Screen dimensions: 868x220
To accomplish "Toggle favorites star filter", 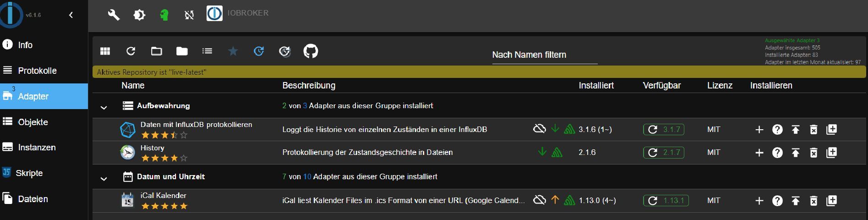I will [233, 51].
